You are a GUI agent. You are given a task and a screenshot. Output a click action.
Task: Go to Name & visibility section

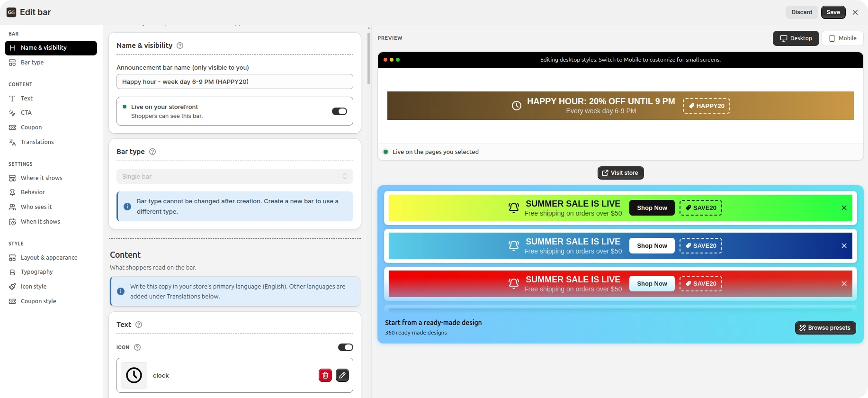click(x=51, y=48)
